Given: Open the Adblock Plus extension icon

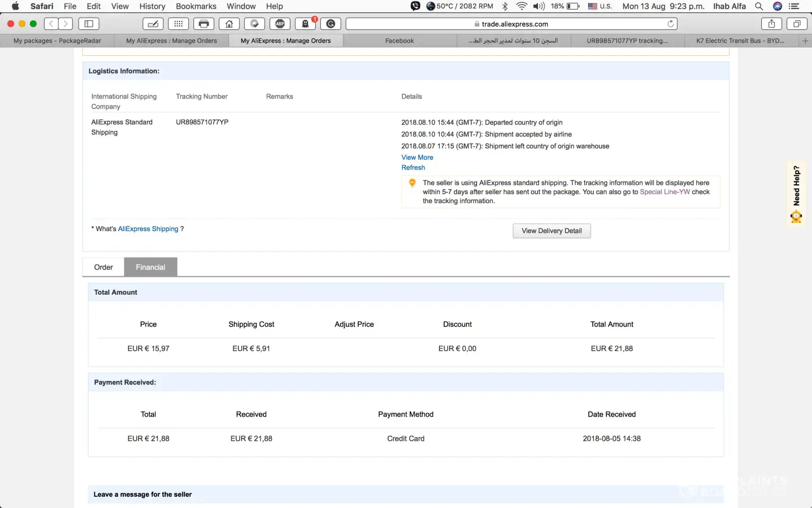Looking at the screenshot, I should pyautogui.click(x=280, y=24).
